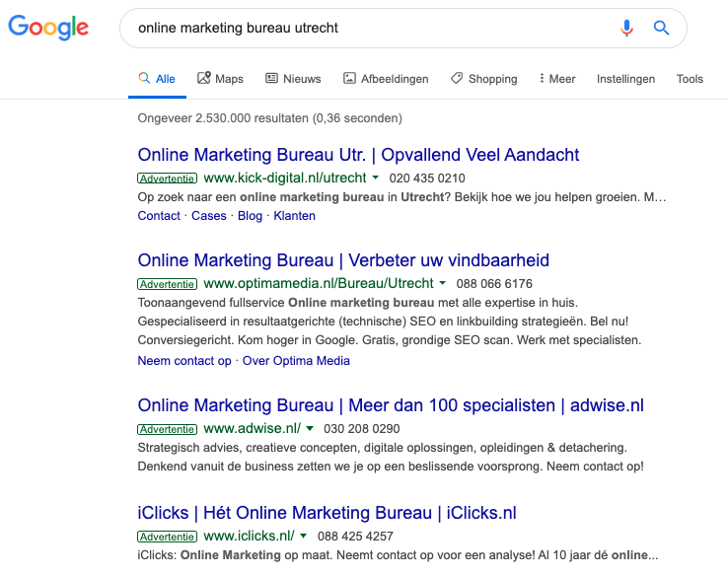Image resolution: width=728 pixels, height=576 pixels.
Task: Click Advertentie badge of kick-digital ad
Action: 167,179
